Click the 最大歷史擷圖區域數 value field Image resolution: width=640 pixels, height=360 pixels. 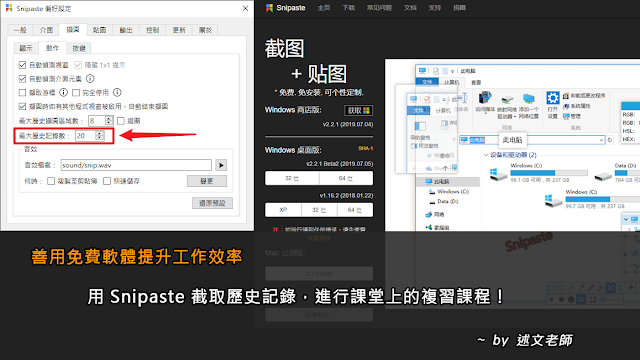coord(97,121)
